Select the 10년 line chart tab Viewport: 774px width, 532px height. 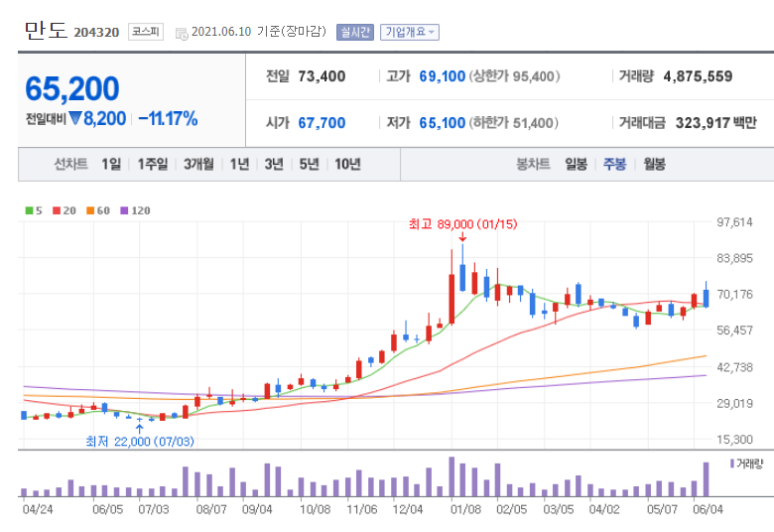coord(347,164)
